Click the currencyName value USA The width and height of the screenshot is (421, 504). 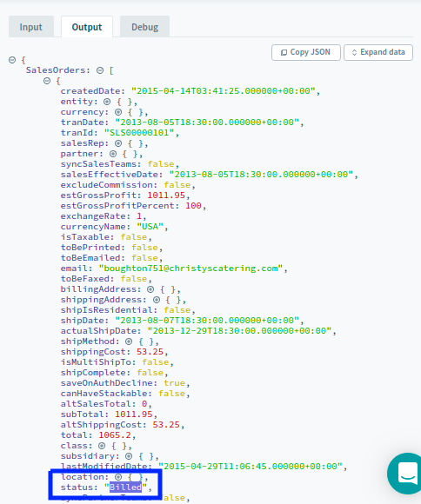(x=150, y=227)
